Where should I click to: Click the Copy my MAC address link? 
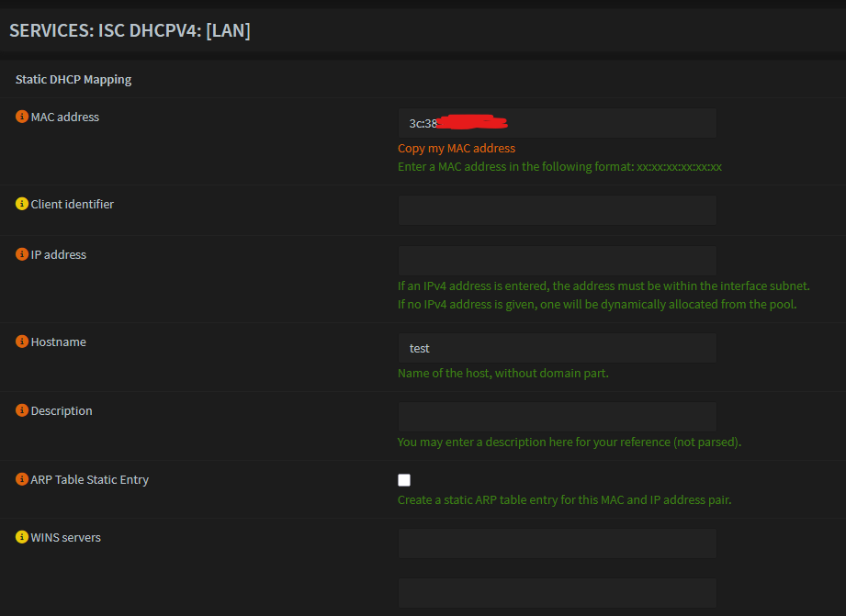457,149
